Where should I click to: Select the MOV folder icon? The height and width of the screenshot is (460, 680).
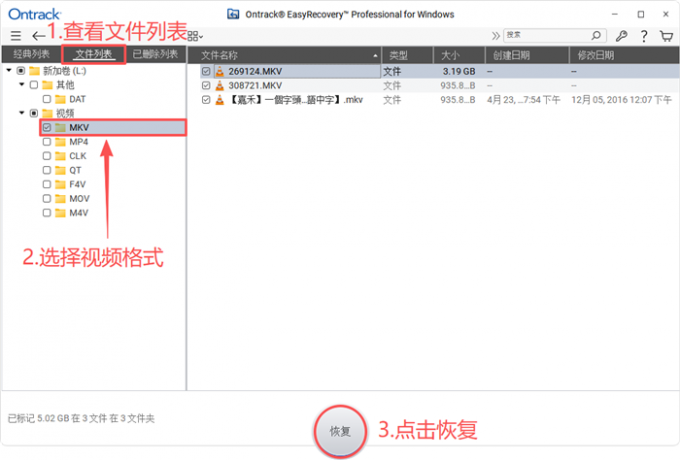pyautogui.click(x=60, y=199)
